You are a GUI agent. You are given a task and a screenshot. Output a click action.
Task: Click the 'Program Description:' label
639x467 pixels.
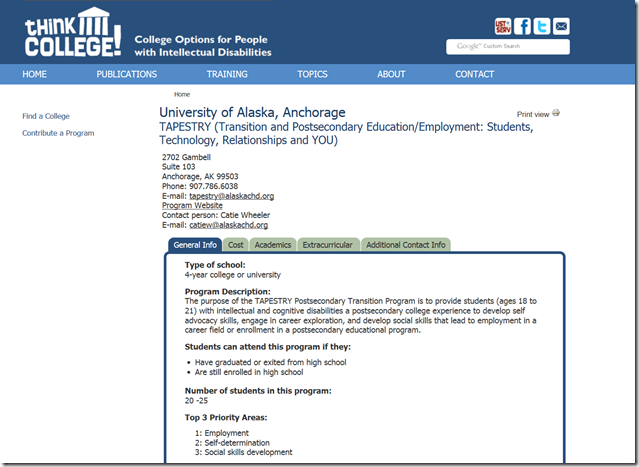228,292
